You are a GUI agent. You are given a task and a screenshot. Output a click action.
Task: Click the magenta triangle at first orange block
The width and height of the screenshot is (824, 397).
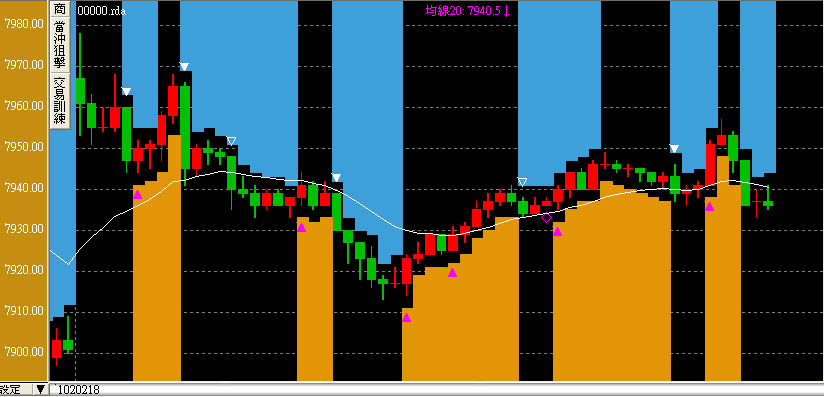(x=137, y=195)
